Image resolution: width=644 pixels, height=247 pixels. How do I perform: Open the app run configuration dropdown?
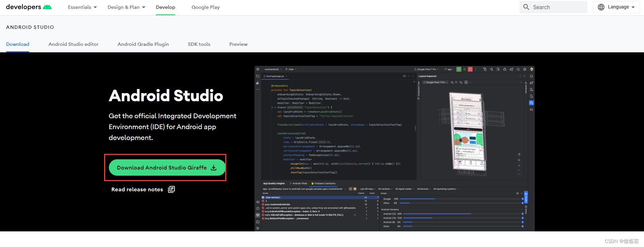coord(449,69)
